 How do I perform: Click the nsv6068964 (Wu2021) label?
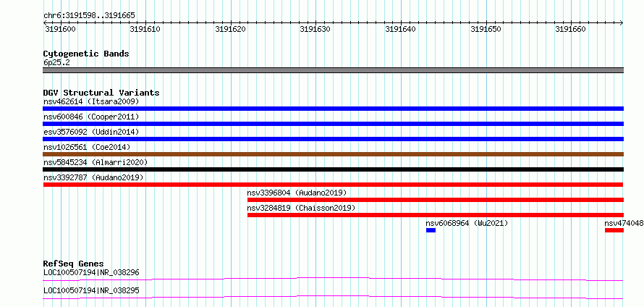click(x=467, y=223)
